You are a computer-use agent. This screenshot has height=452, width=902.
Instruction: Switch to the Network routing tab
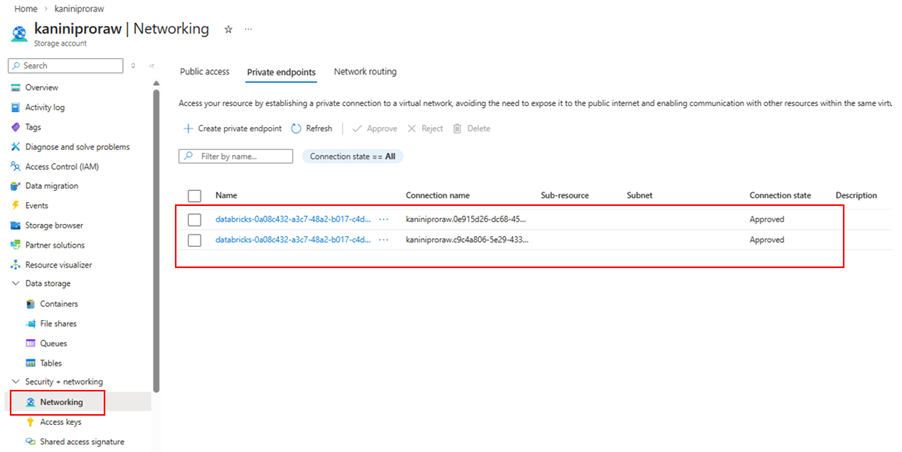click(365, 72)
